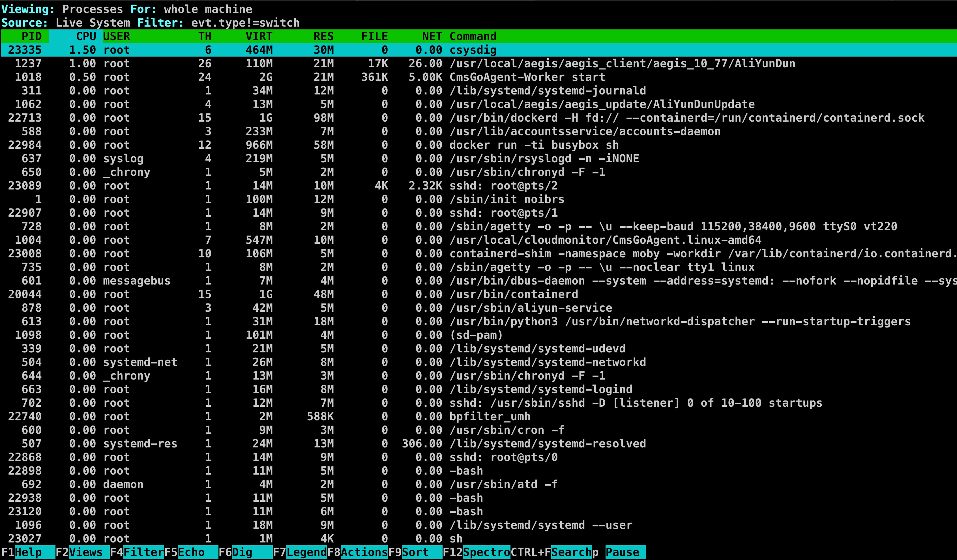Viewport: 957px width, 560px height.
Task: Click the NET column header
Action: coord(432,36)
